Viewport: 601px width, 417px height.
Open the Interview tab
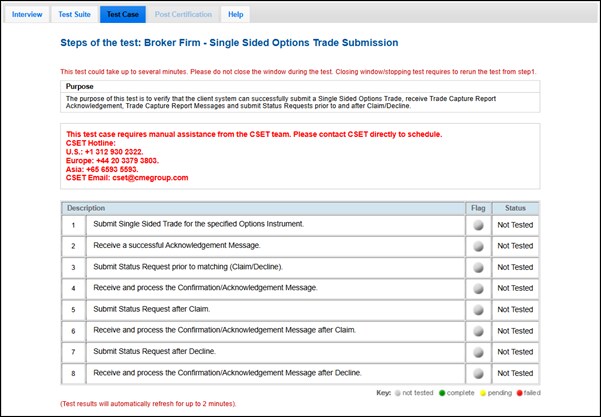pos(27,15)
